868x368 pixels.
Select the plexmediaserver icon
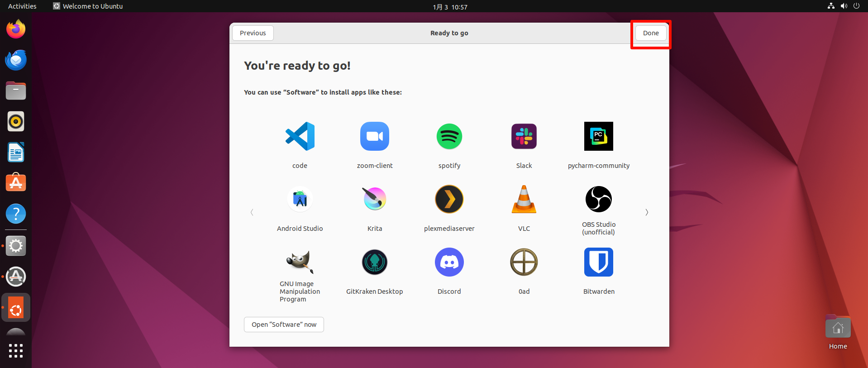[x=449, y=199]
